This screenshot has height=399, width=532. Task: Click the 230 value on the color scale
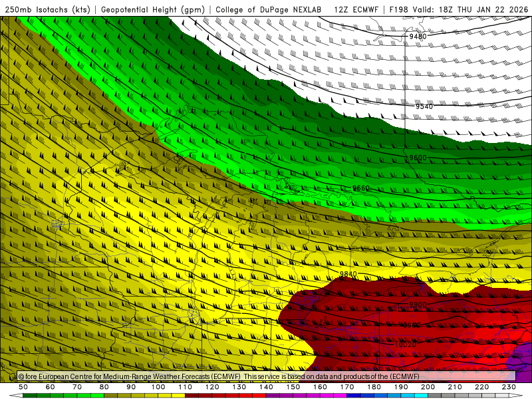509,387
